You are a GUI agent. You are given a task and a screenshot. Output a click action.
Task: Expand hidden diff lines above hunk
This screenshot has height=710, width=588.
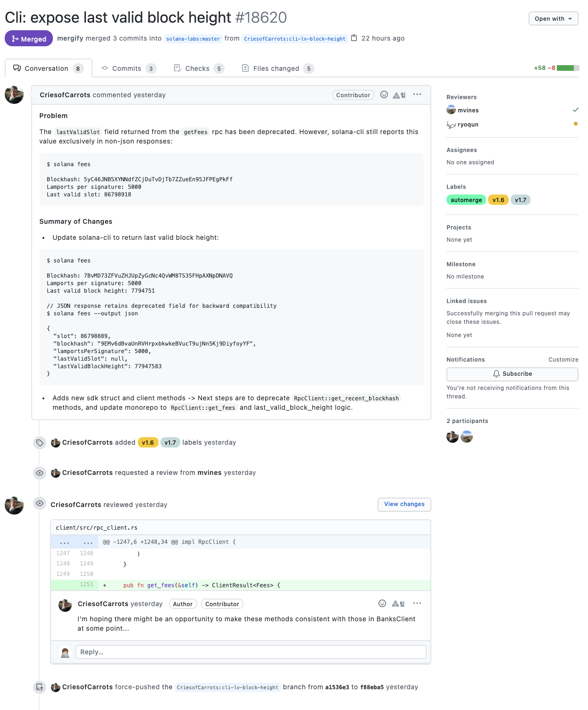75,542
